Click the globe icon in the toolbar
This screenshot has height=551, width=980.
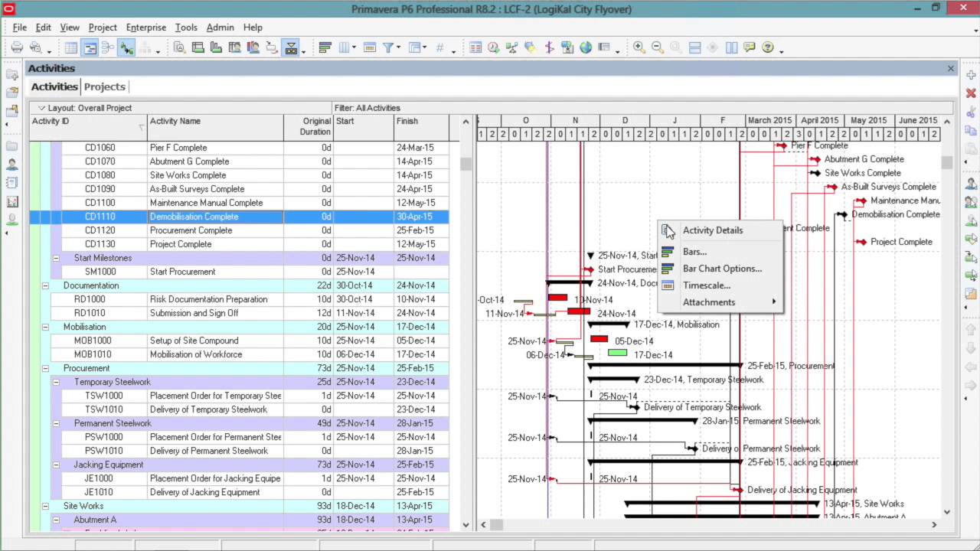586,47
